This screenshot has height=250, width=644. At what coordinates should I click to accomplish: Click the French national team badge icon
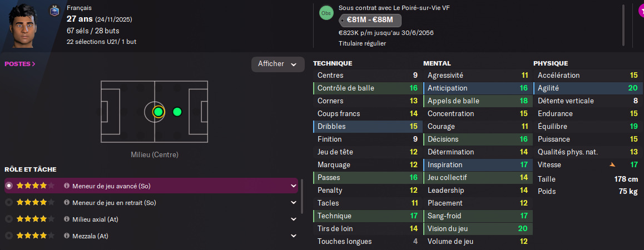coord(54,11)
